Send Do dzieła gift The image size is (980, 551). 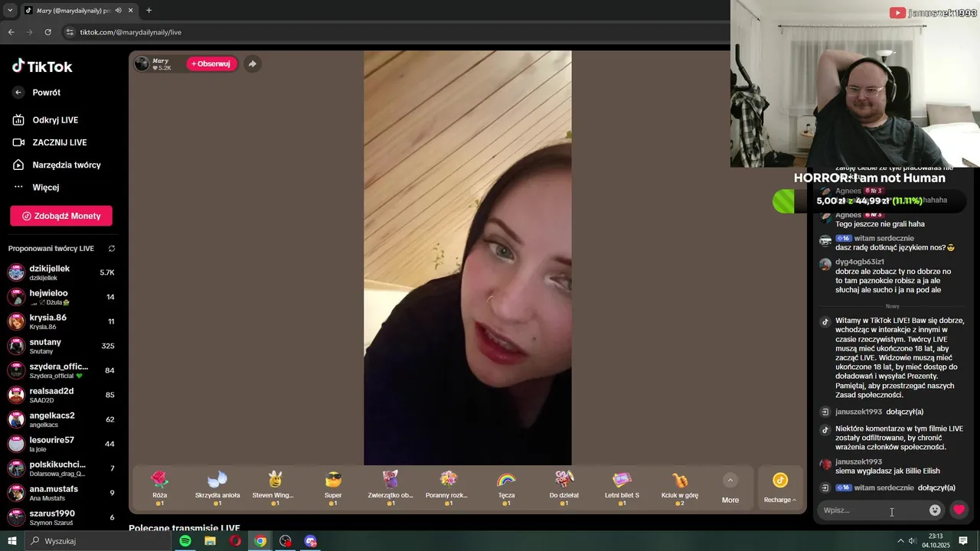pyautogui.click(x=564, y=488)
